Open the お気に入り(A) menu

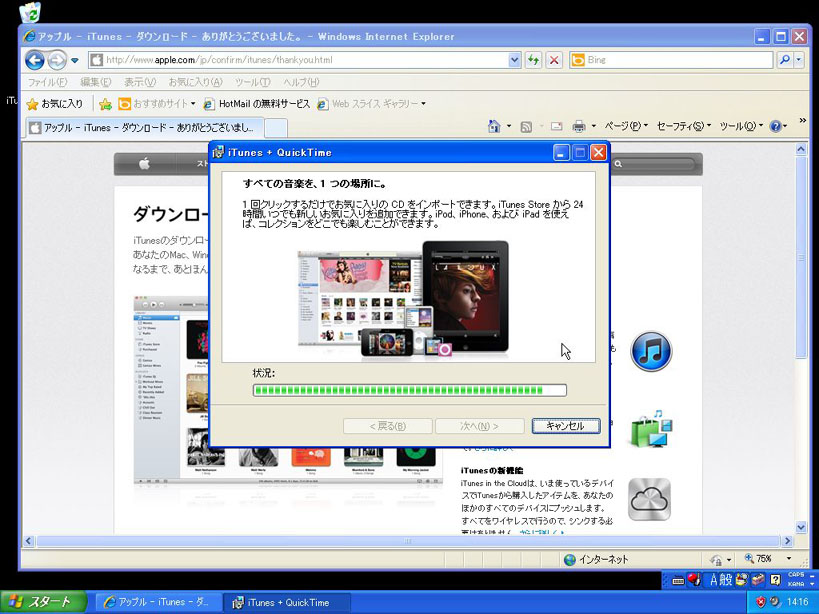tap(195, 82)
